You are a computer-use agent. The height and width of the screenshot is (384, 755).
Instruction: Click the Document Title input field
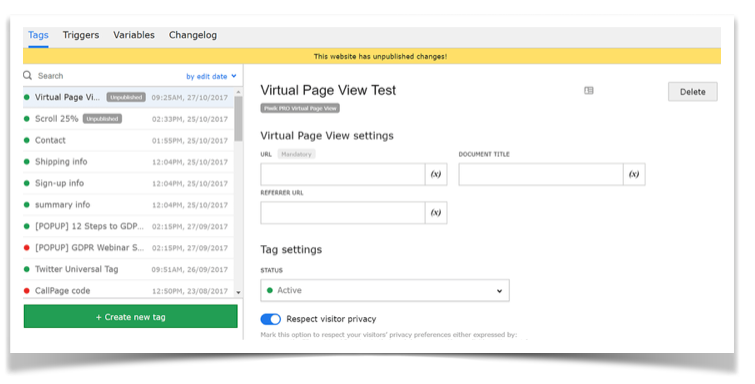pyautogui.click(x=541, y=174)
